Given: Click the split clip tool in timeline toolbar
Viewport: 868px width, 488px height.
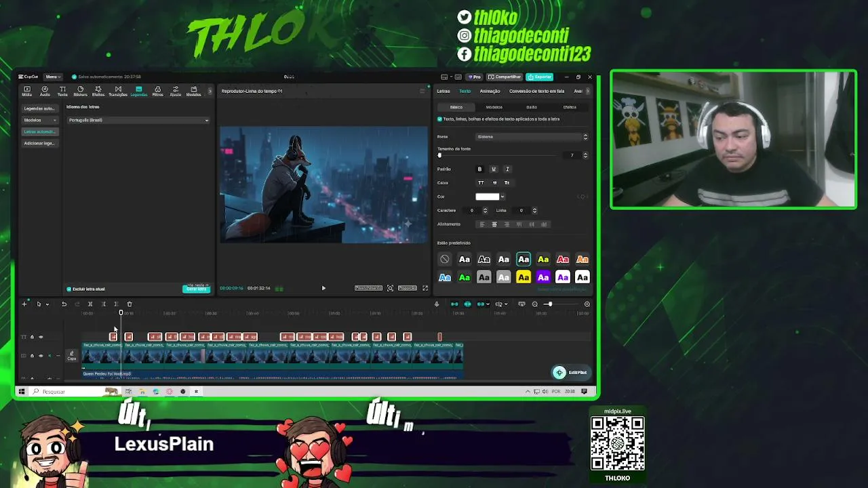Looking at the screenshot, I should [x=90, y=304].
